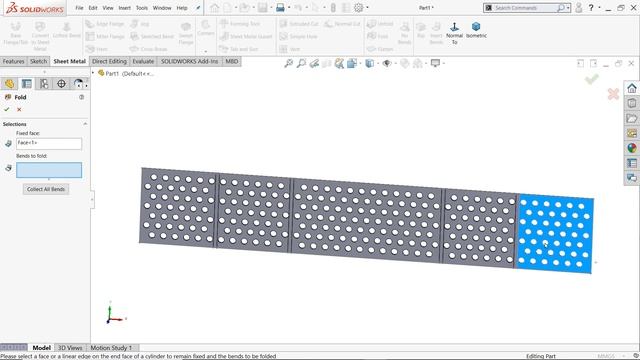
Task: Click the Bends to fold selection icon
Action: pyautogui.click(x=8, y=168)
